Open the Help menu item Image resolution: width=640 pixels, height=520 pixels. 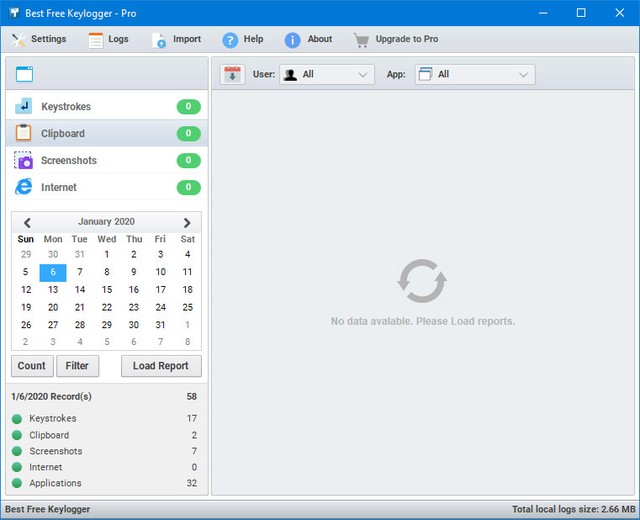click(x=243, y=40)
